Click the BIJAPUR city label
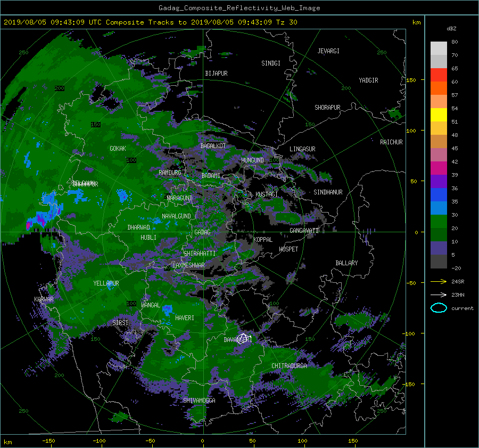The height and width of the screenshot is (448, 479). tap(216, 74)
